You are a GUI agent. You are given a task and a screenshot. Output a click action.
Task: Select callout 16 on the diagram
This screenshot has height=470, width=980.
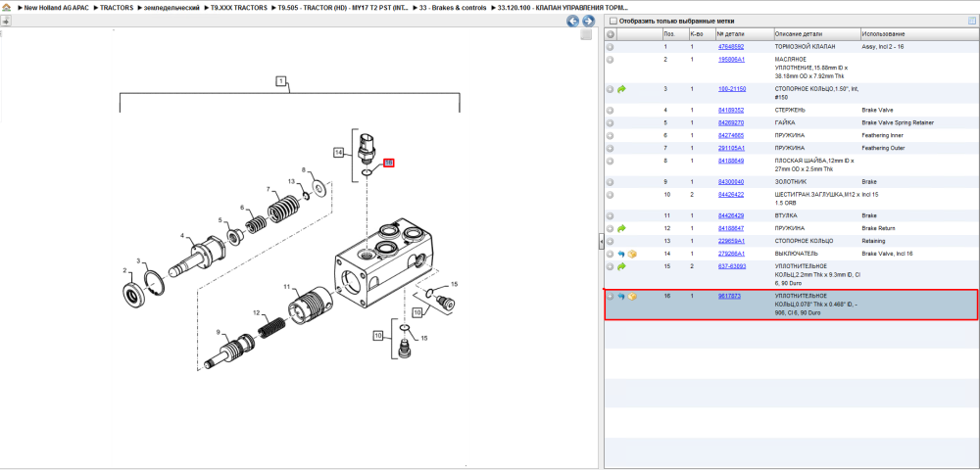(388, 163)
